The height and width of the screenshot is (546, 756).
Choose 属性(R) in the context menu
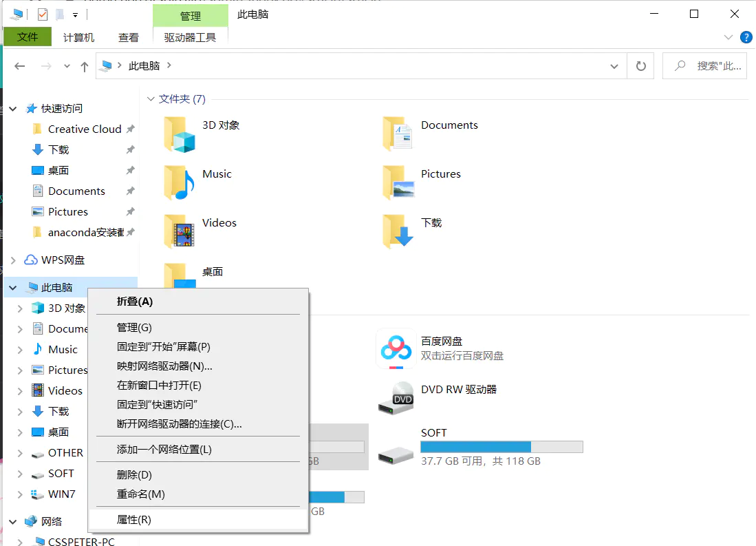[x=198, y=520]
